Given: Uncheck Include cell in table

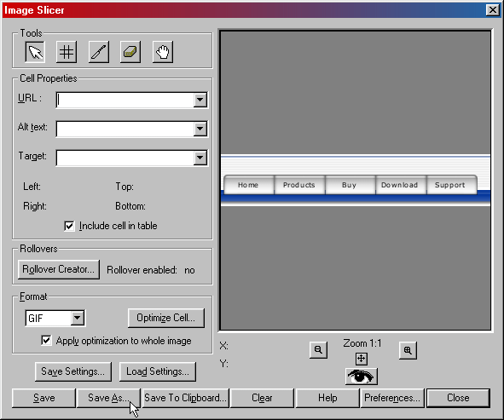Looking at the screenshot, I should 69,226.
